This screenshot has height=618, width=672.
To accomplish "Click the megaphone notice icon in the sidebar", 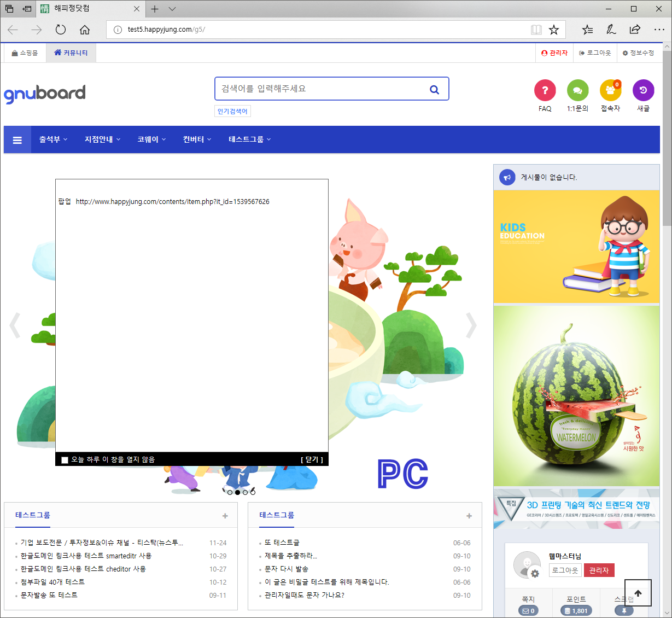I will 507,177.
